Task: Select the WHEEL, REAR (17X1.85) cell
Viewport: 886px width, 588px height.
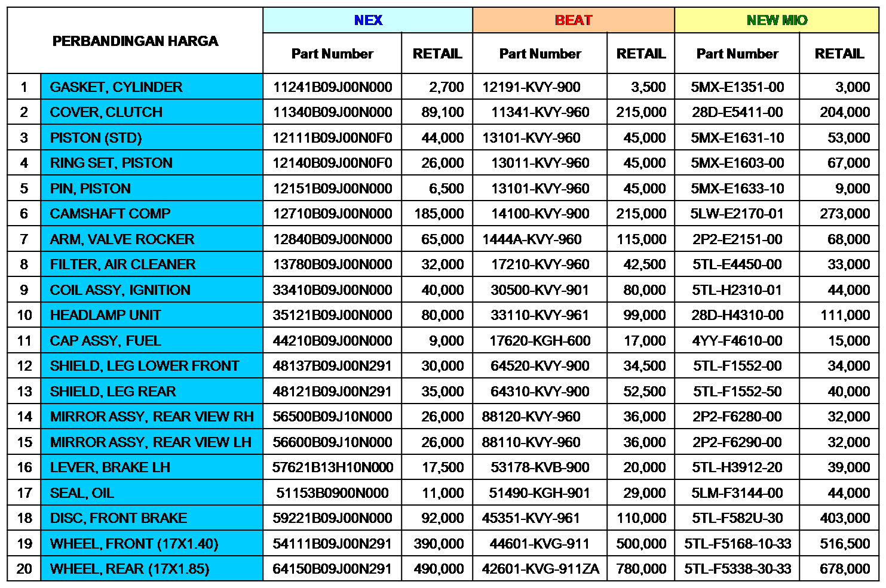Action: 152,569
